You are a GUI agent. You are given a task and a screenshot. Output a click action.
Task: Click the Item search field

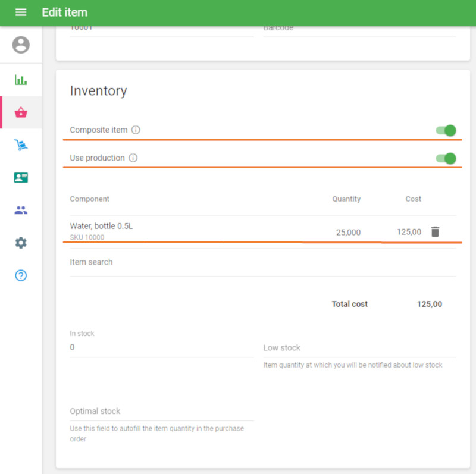point(262,262)
